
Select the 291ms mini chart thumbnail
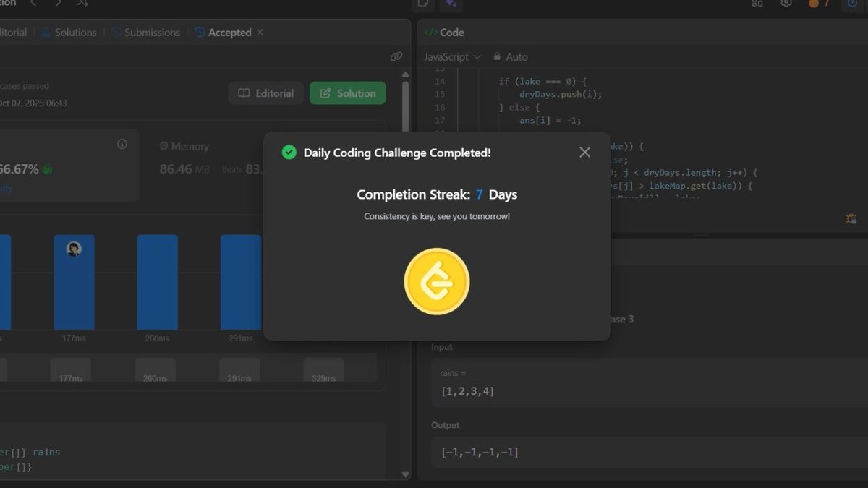pyautogui.click(x=239, y=369)
